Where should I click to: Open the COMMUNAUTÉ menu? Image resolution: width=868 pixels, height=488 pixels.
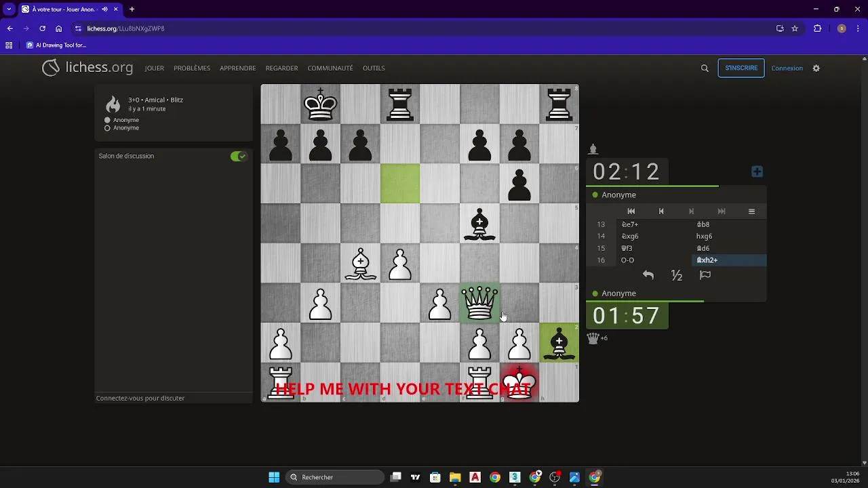(330, 68)
